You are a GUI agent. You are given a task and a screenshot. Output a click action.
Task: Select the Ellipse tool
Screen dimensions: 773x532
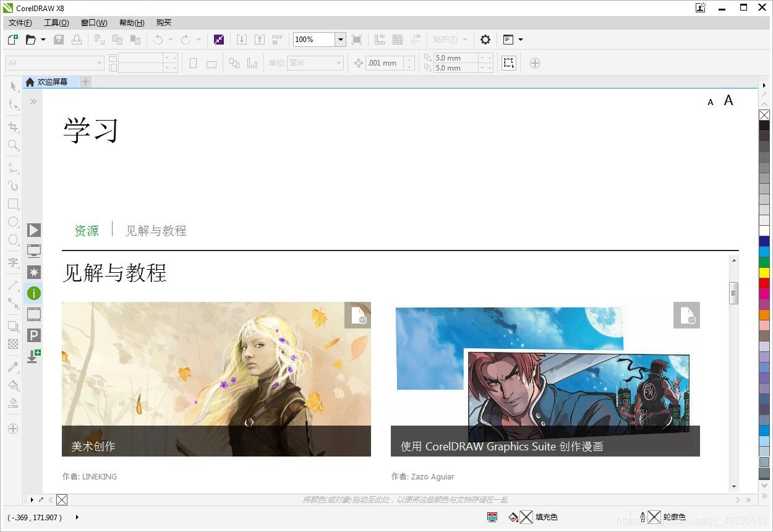click(12, 221)
